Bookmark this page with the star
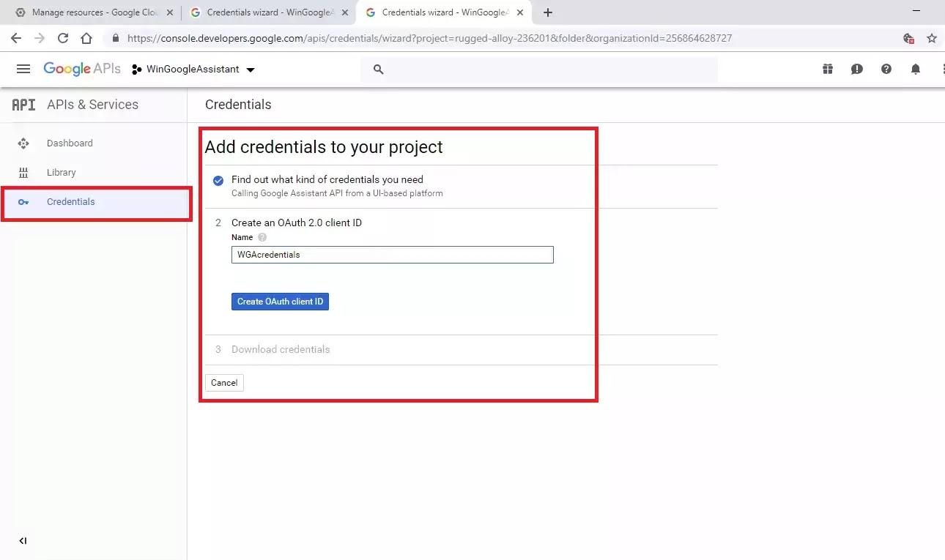This screenshot has height=560, width=945. 932,38
